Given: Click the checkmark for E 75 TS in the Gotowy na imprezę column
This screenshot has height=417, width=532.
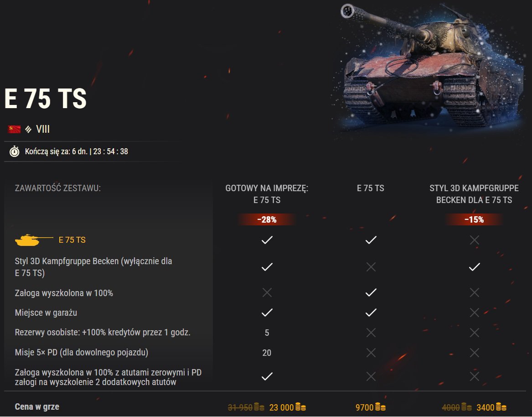Looking at the screenshot, I should (x=267, y=240).
